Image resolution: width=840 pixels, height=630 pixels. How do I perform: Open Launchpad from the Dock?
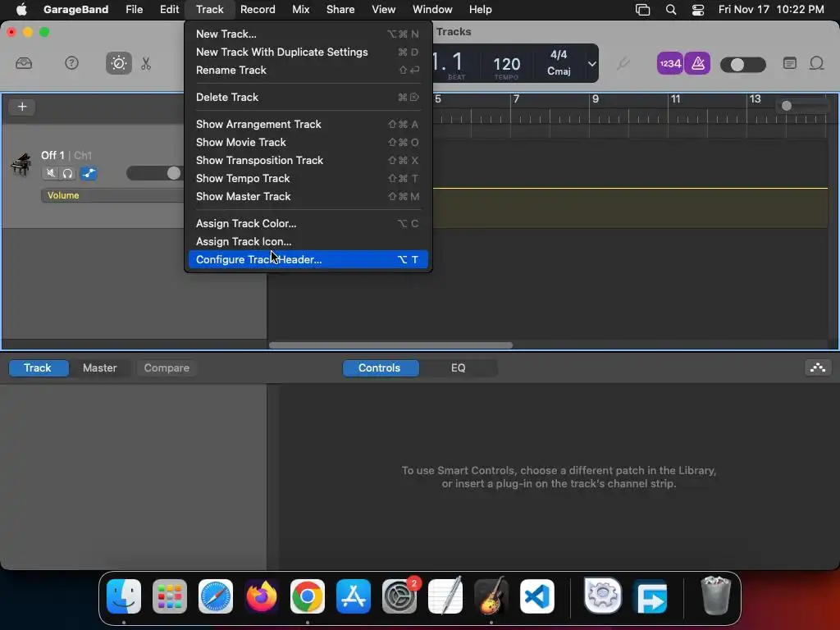[x=170, y=596]
